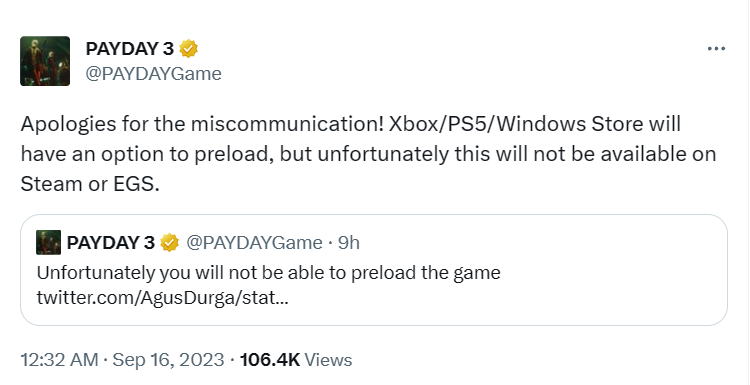This screenshot has height=385, width=750.
Task: Click the gold verified badge beside the main PAYDAY 3 name
Action: [x=188, y=49]
